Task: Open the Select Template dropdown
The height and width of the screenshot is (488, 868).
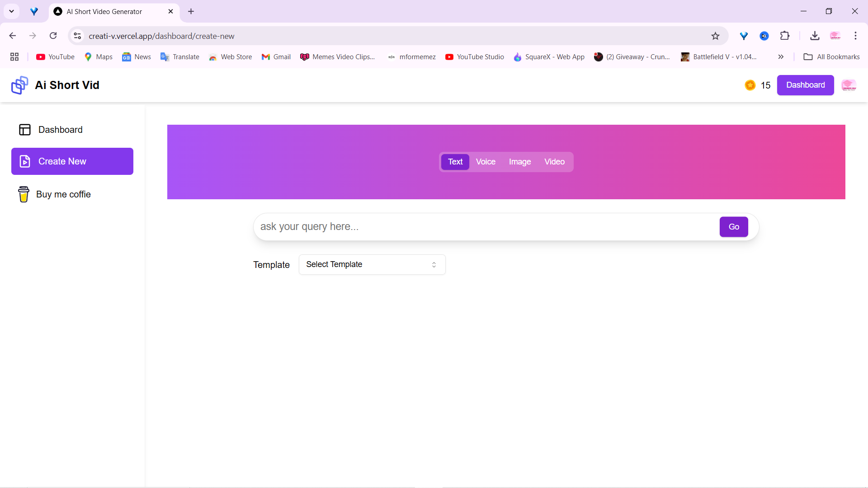Action: (x=372, y=264)
